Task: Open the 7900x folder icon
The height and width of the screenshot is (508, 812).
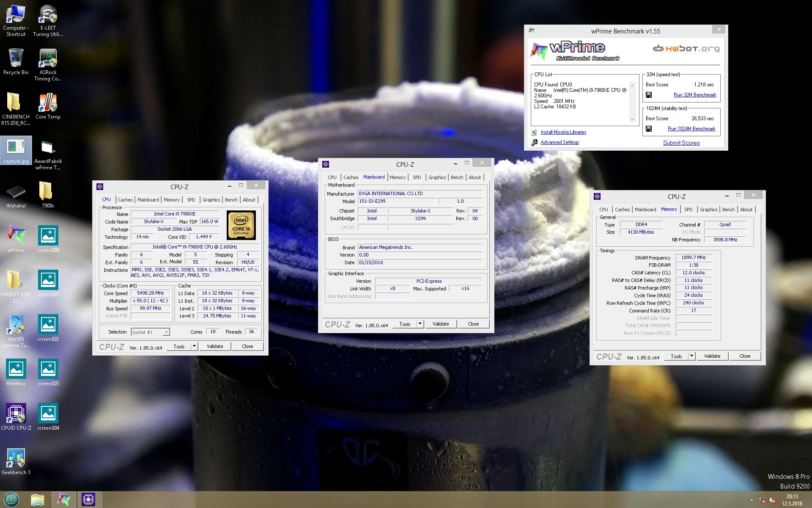Action: pos(48,195)
